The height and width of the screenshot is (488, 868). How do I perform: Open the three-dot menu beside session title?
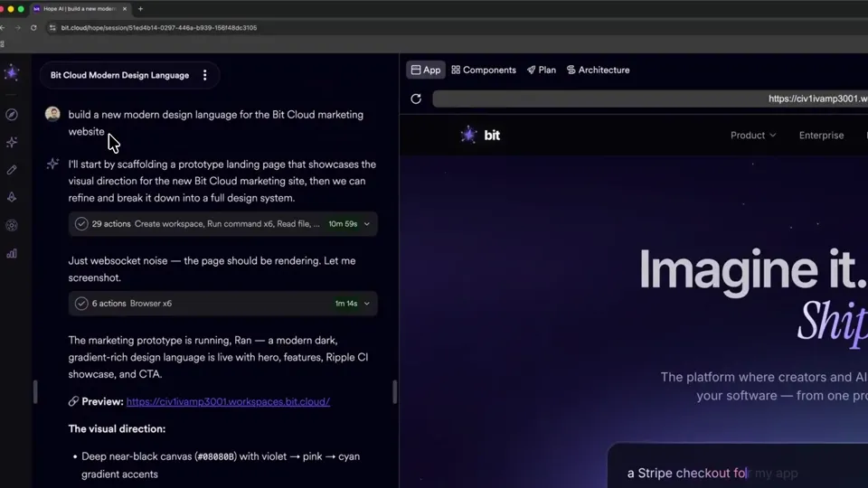tap(205, 75)
